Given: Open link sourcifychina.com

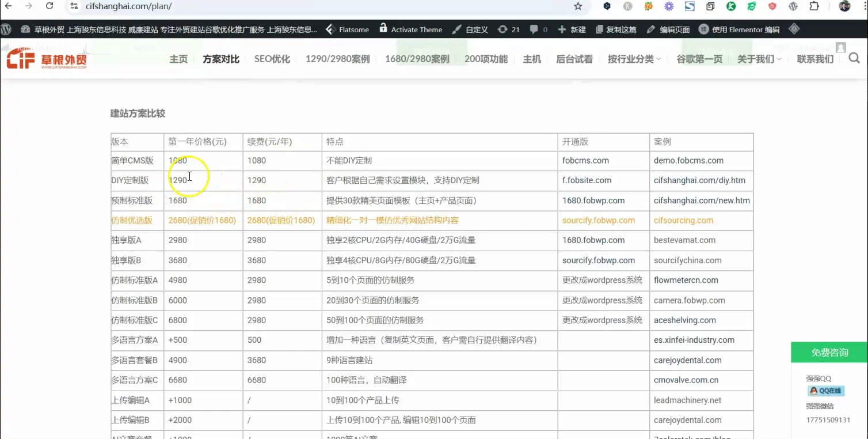Looking at the screenshot, I should (687, 260).
